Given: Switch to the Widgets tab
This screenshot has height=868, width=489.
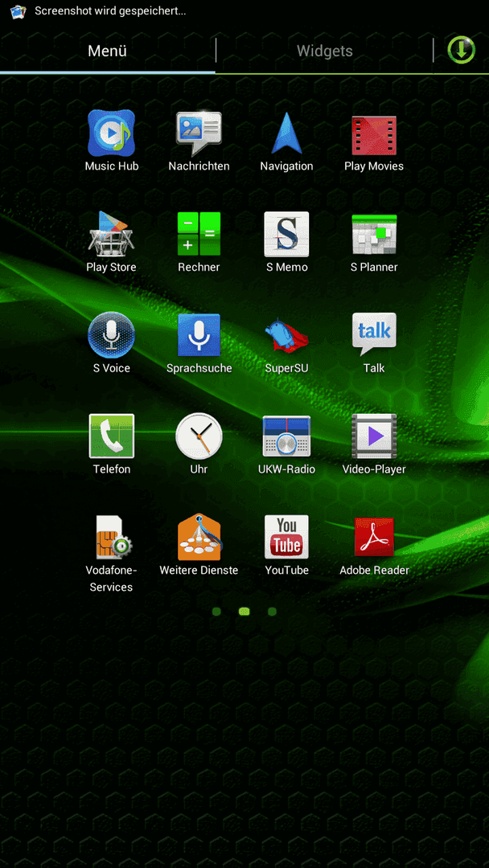Looking at the screenshot, I should (324, 51).
